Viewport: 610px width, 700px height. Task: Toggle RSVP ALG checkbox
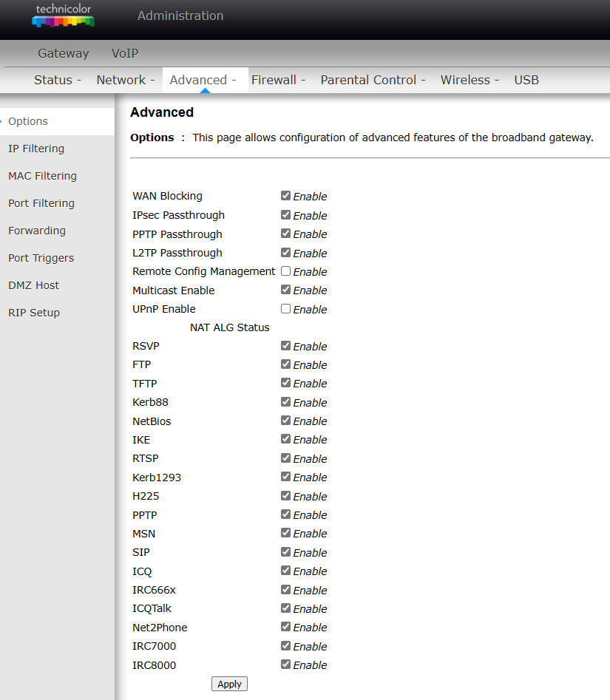point(286,345)
